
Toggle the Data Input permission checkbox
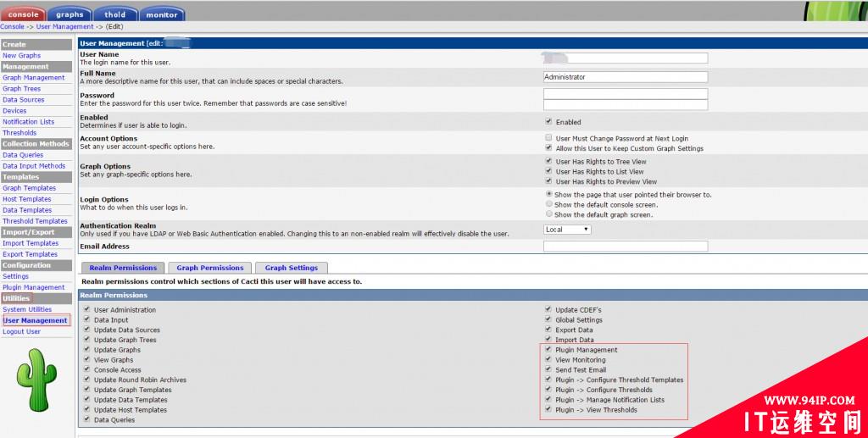coord(87,319)
